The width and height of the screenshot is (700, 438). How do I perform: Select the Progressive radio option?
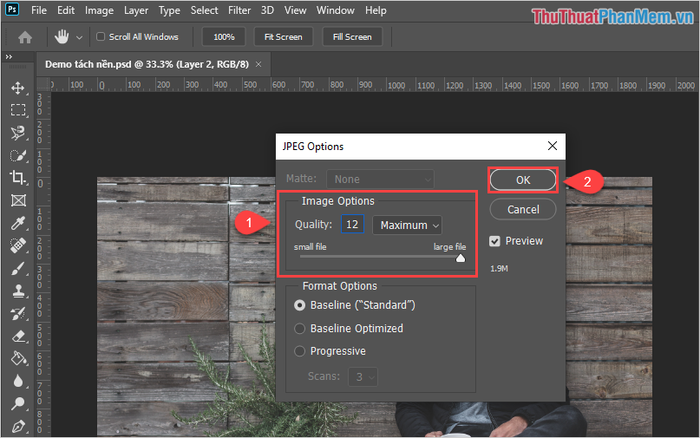[300, 351]
